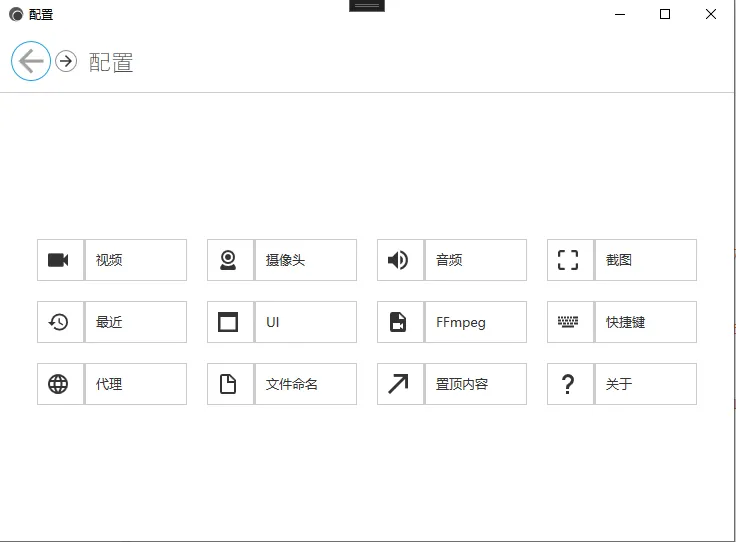Click the blank document file-naming icon
This screenshot has height=542, width=736.
(x=228, y=384)
